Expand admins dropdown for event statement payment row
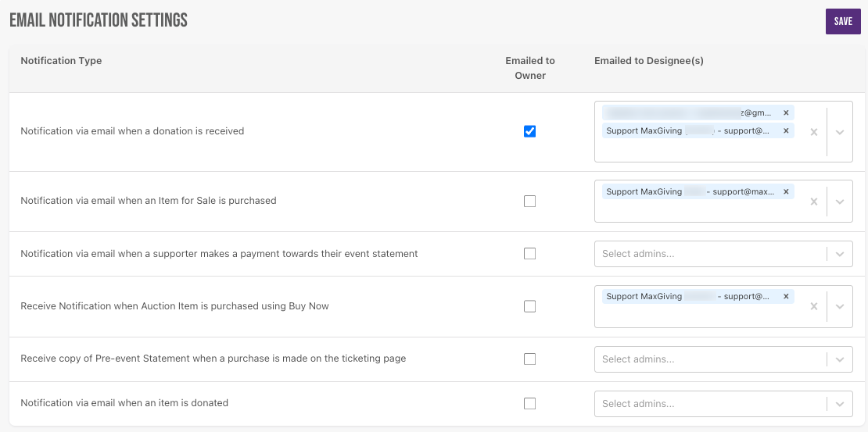This screenshot has height=432, width=868. pyautogui.click(x=840, y=254)
